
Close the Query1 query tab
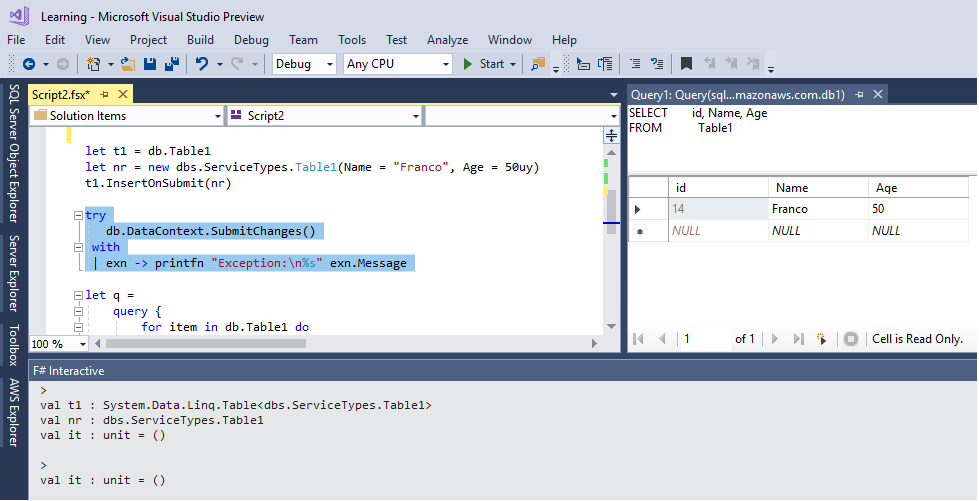[878, 94]
